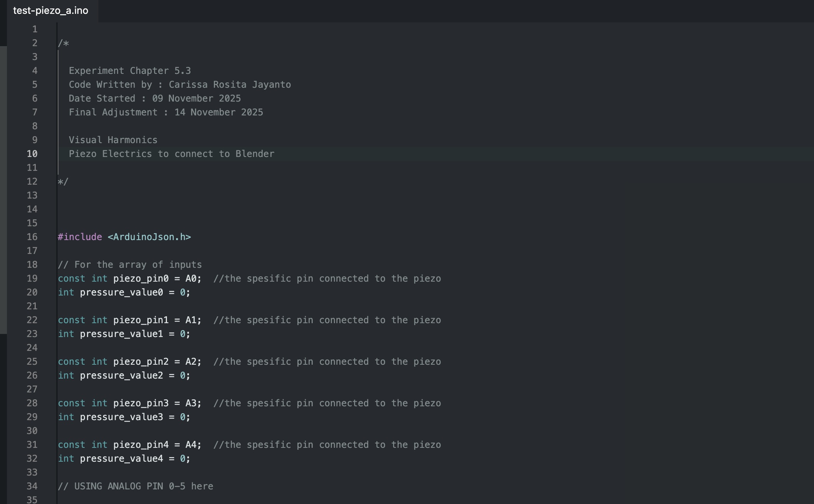Click the Experiment Chapter 5.3 header text
The image size is (814, 504).
pyautogui.click(x=130, y=70)
